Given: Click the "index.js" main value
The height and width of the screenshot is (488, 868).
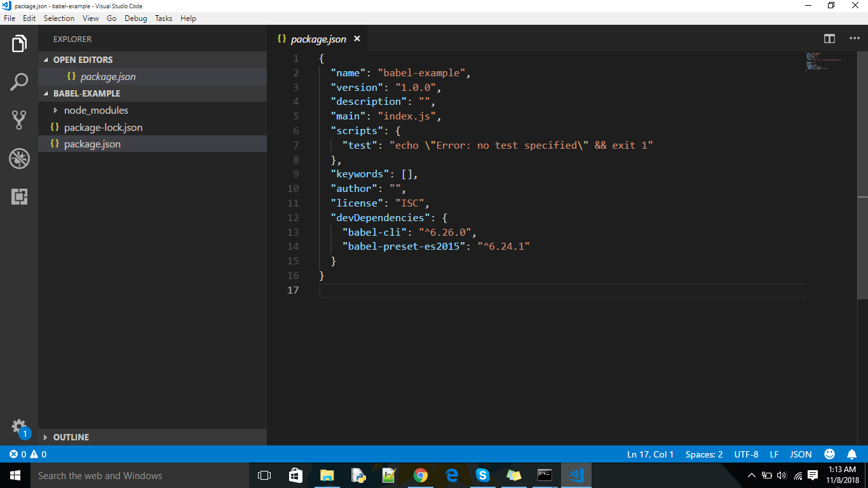Looking at the screenshot, I should [407, 116].
